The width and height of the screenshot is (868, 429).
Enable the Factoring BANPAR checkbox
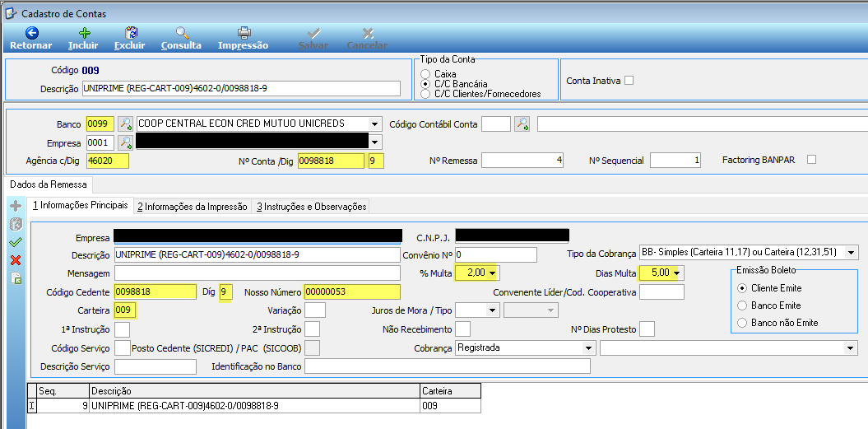811,160
